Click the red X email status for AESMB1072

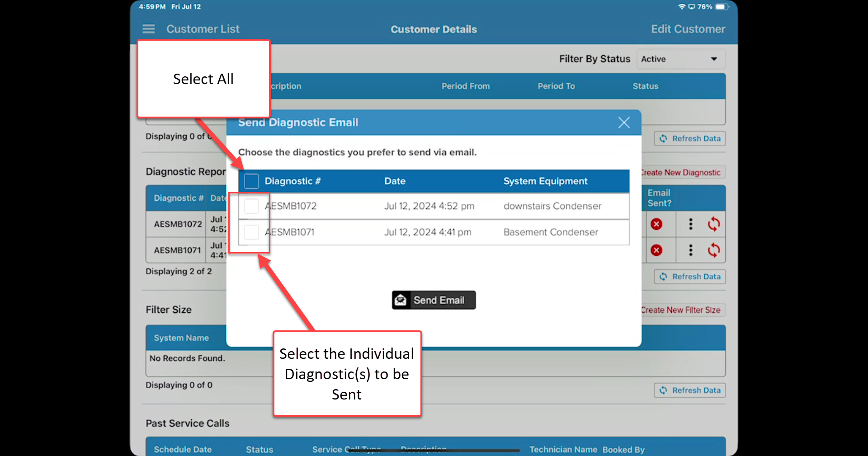coord(656,224)
